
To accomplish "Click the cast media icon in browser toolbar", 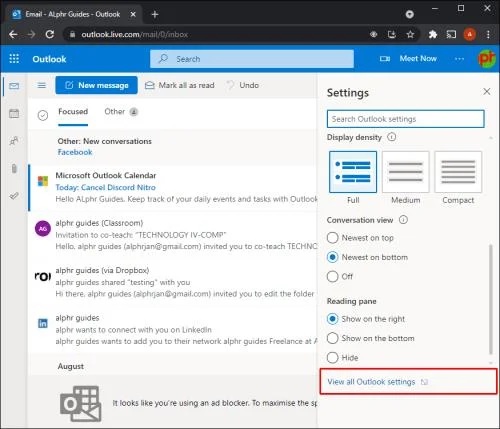I will pyautogui.click(x=451, y=34).
